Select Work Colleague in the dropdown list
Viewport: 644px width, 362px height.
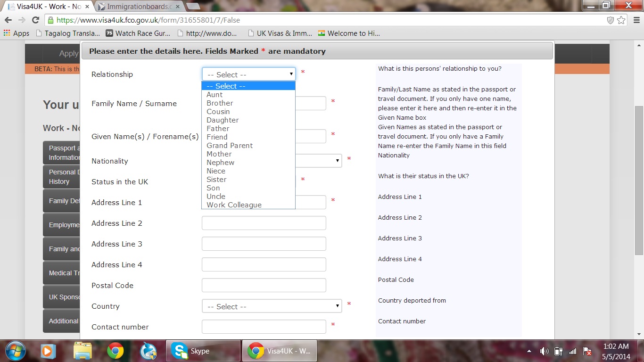coord(234,205)
